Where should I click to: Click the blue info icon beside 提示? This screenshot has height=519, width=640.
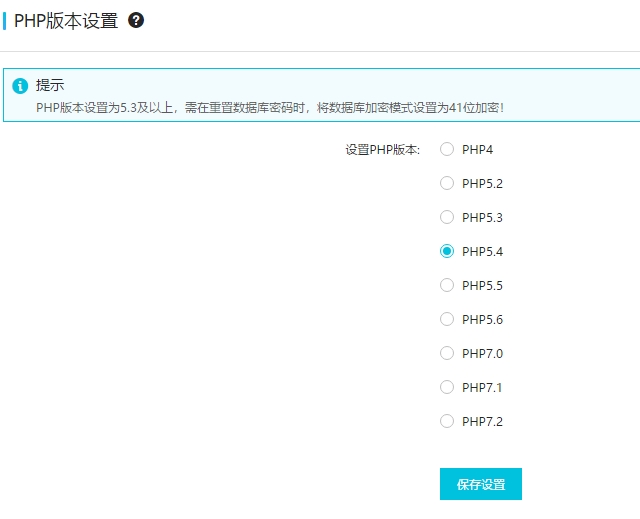(20, 86)
